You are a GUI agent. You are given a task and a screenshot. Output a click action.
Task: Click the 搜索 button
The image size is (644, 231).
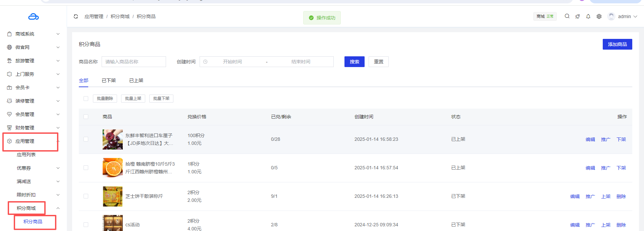354,62
